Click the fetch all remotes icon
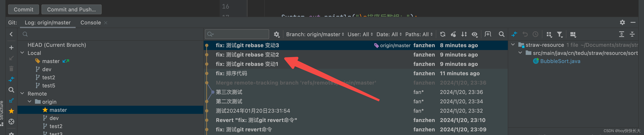Viewport: 644px width, 135px height. click(11, 100)
